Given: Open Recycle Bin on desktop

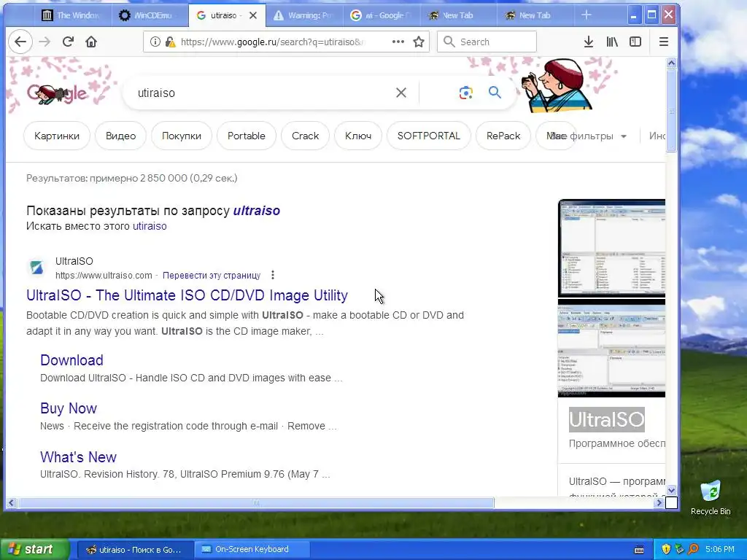Looking at the screenshot, I should (711, 497).
